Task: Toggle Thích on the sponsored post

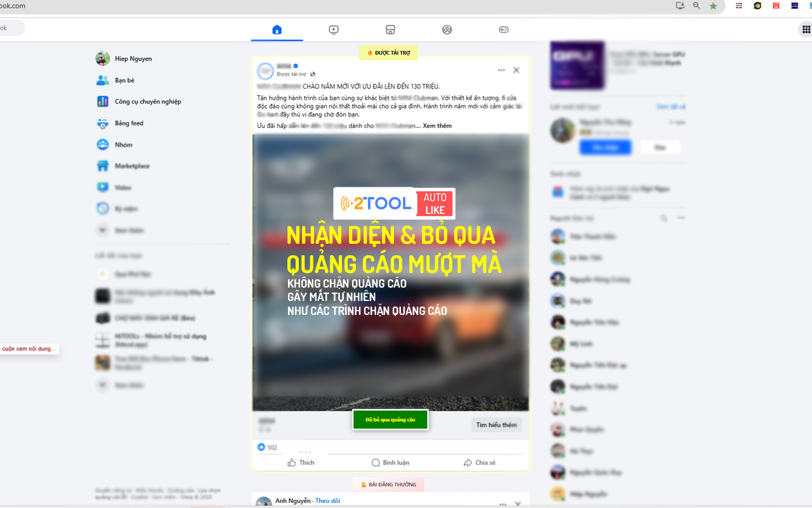Action: coord(301,462)
